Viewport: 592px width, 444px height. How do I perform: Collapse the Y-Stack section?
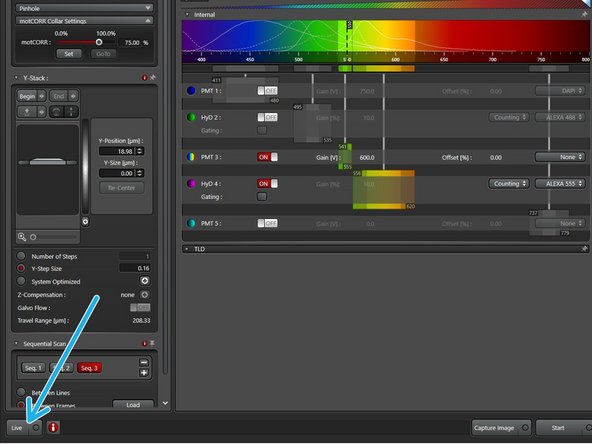[16, 78]
